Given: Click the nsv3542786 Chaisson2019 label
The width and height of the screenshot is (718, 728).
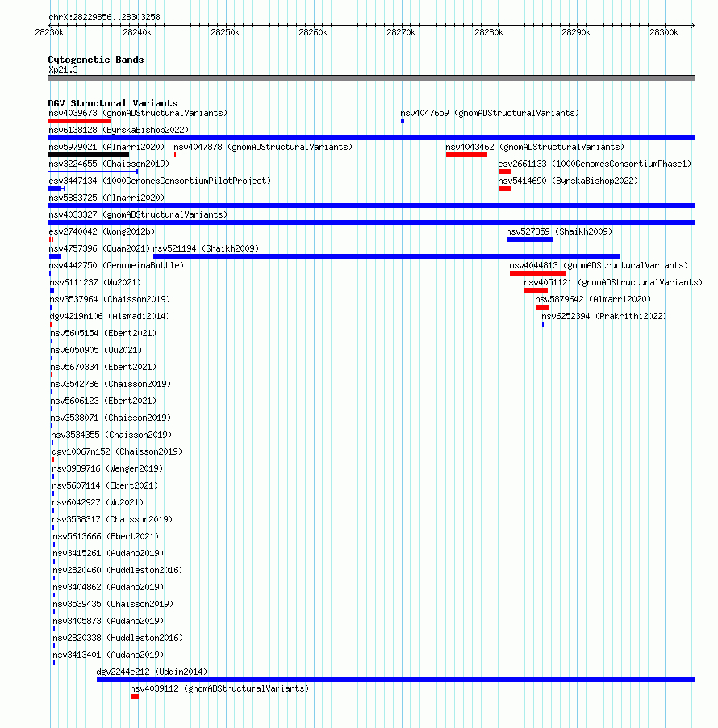Looking at the screenshot, I should point(111,384).
